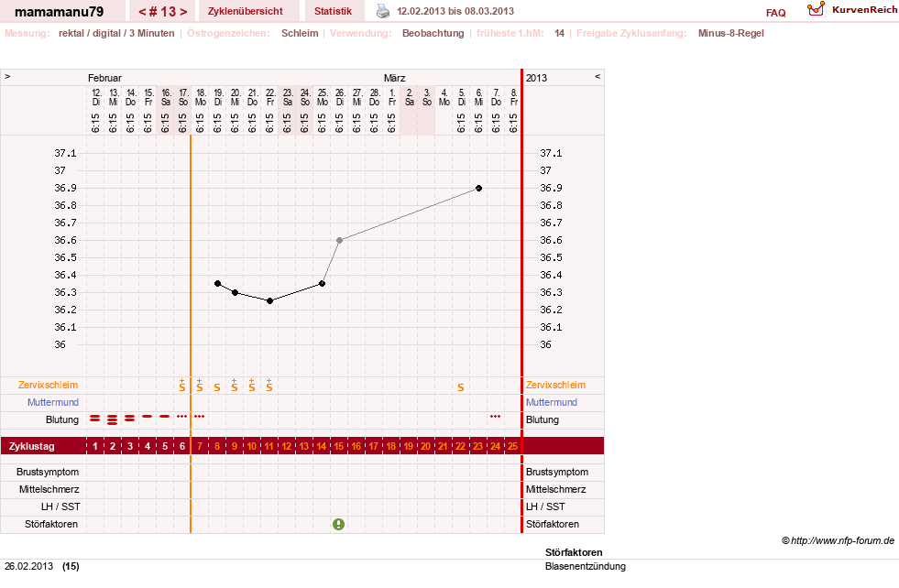Select the temperature point on 20. Mi
The width and height of the screenshot is (899, 588).
236,292
